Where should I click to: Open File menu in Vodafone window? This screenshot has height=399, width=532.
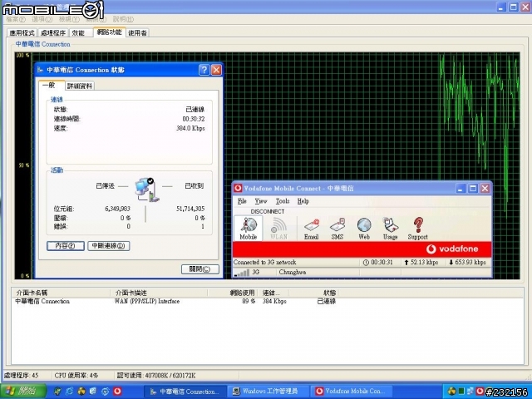click(x=242, y=201)
